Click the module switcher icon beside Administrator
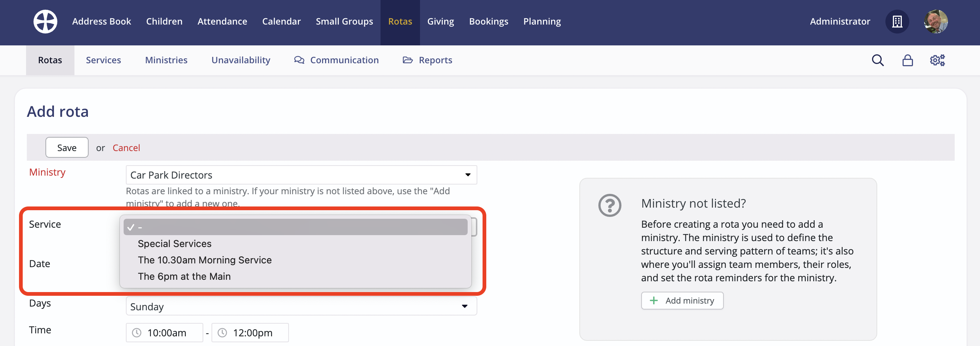Screen dimensions: 980x346 click(897, 22)
